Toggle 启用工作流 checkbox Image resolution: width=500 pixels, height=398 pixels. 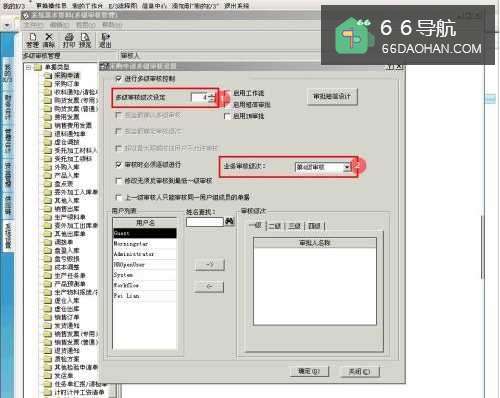[228, 93]
